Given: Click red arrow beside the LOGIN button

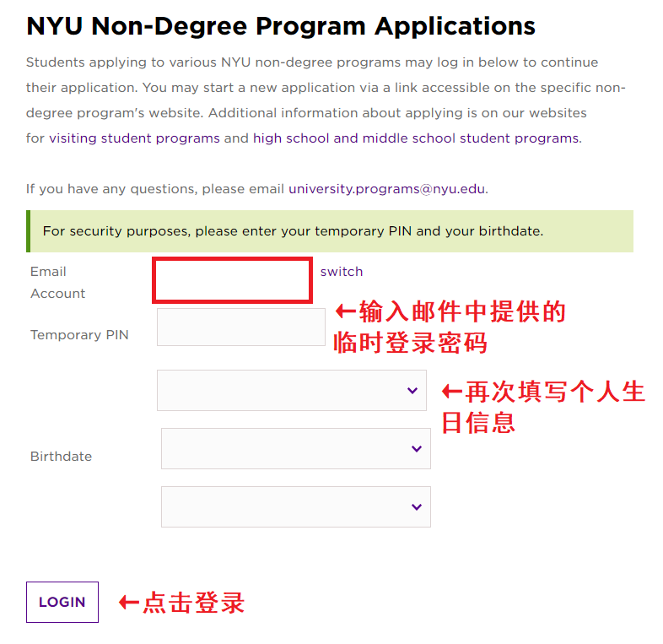Looking at the screenshot, I should (x=128, y=602).
